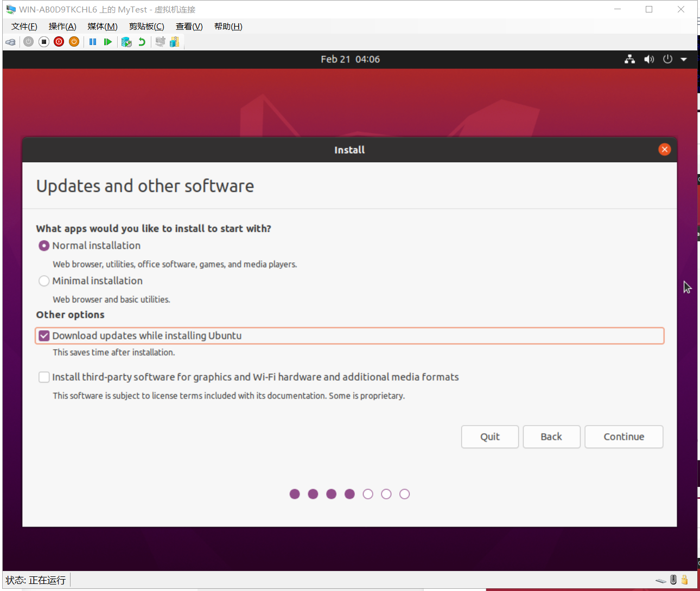Click the Quit button

coord(490,437)
